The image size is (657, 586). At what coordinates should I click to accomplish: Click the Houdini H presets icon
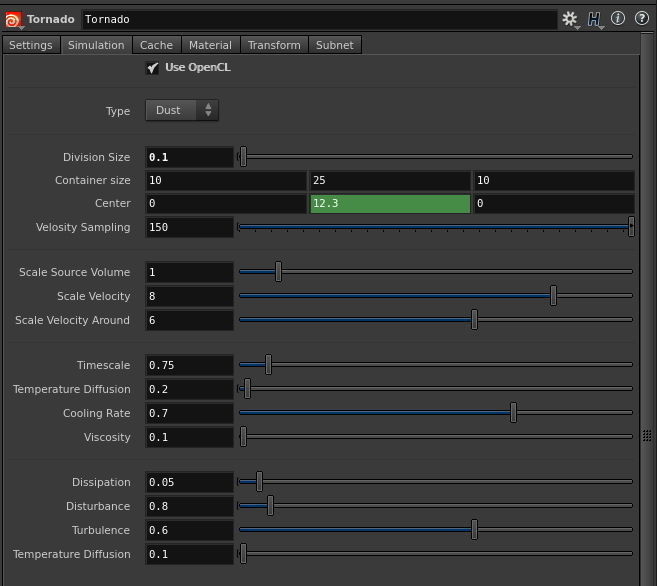[594, 19]
